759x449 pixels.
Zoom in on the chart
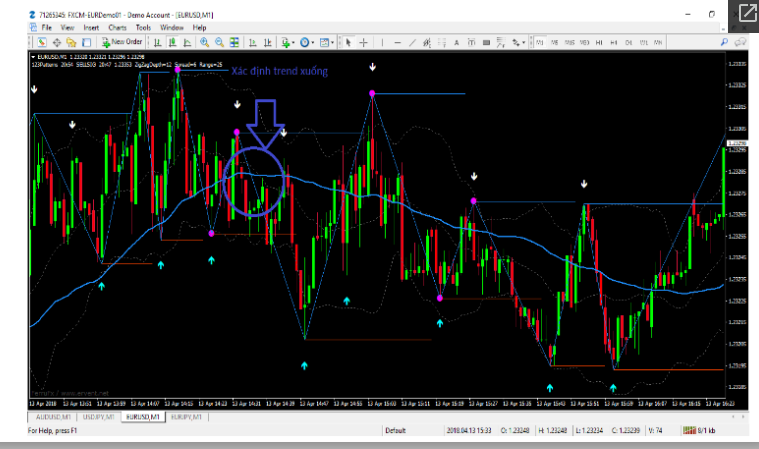tap(204, 42)
